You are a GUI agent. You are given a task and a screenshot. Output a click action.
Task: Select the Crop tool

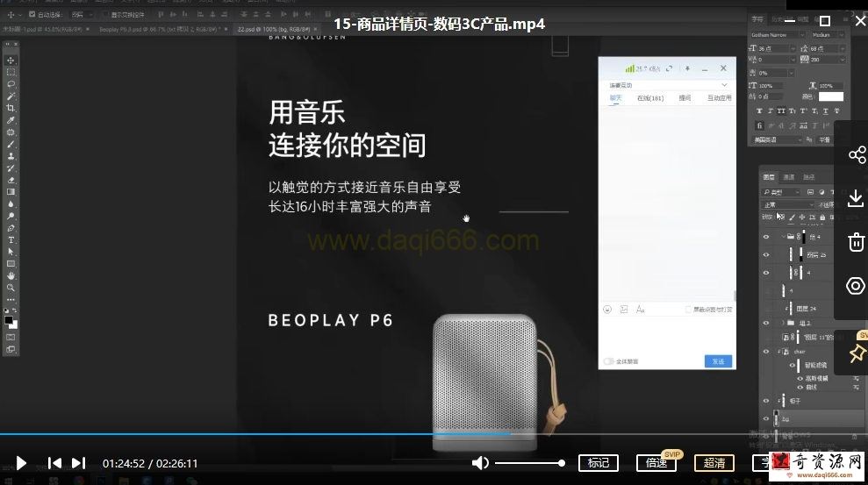[x=11, y=108]
